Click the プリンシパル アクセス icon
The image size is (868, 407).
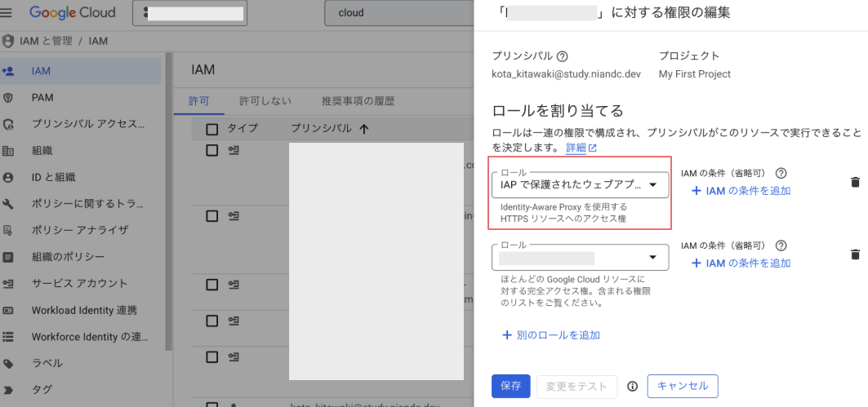tap(7, 125)
